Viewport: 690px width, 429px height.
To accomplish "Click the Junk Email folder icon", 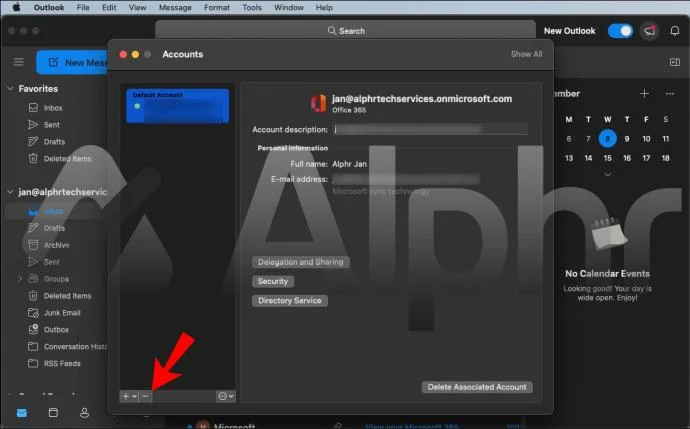I will point(33,312).
